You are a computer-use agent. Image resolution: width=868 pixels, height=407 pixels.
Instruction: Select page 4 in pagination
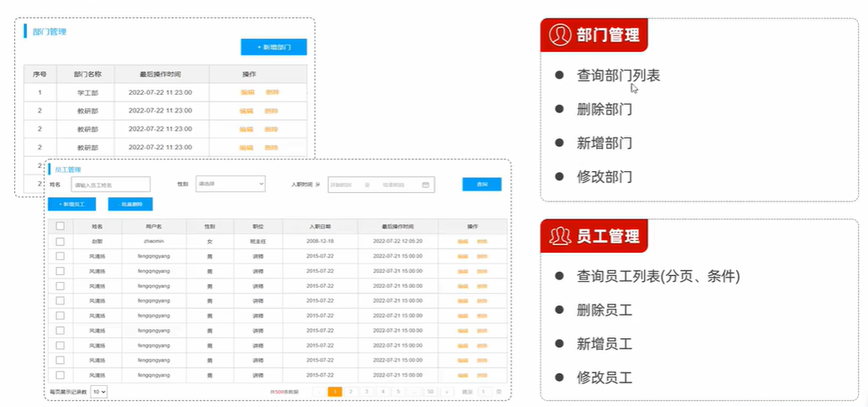pos(383,392)
